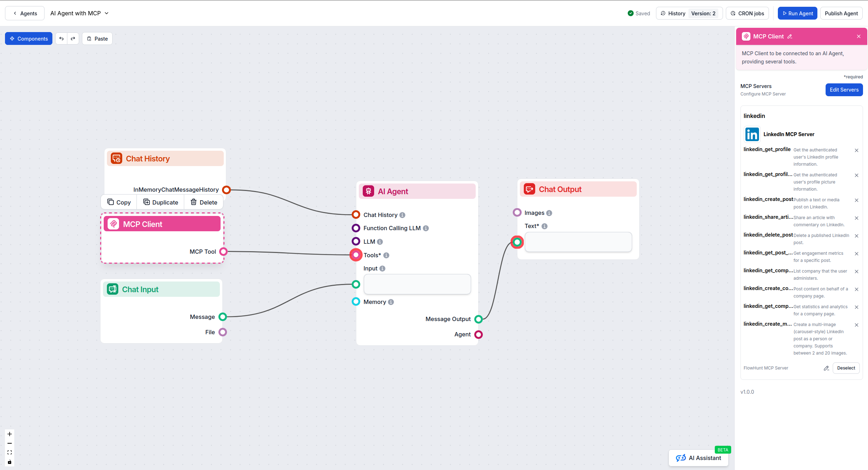
Task: Enter fullscreen with the expand icon
Action: click(9, 452)
